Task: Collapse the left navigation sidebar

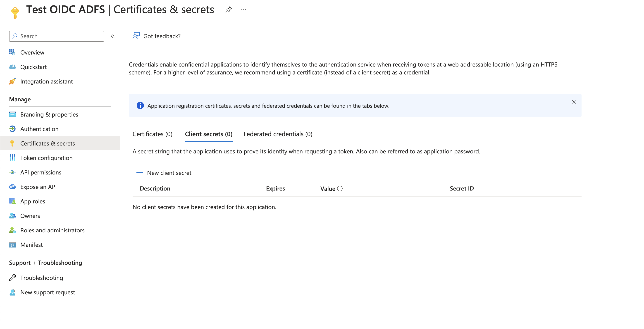Action: (x=112, y=36)
